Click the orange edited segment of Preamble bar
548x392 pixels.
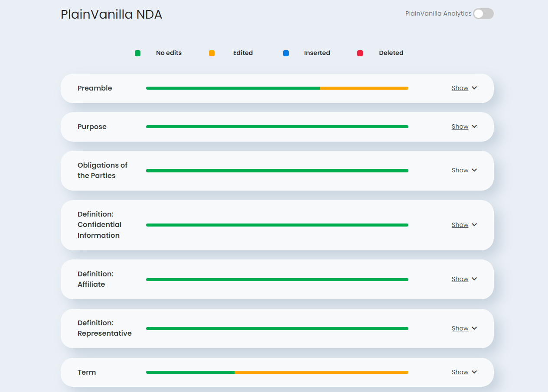click(364, 88)
